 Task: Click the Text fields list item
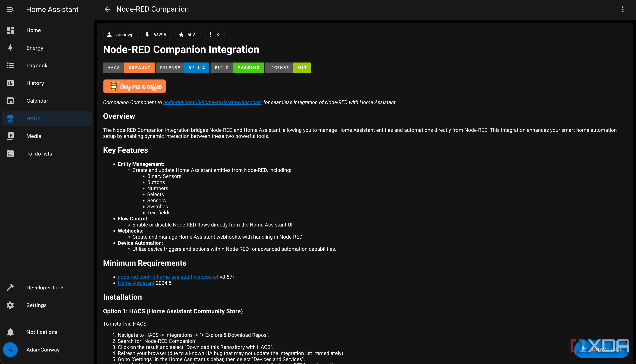[x=159, y=213]
